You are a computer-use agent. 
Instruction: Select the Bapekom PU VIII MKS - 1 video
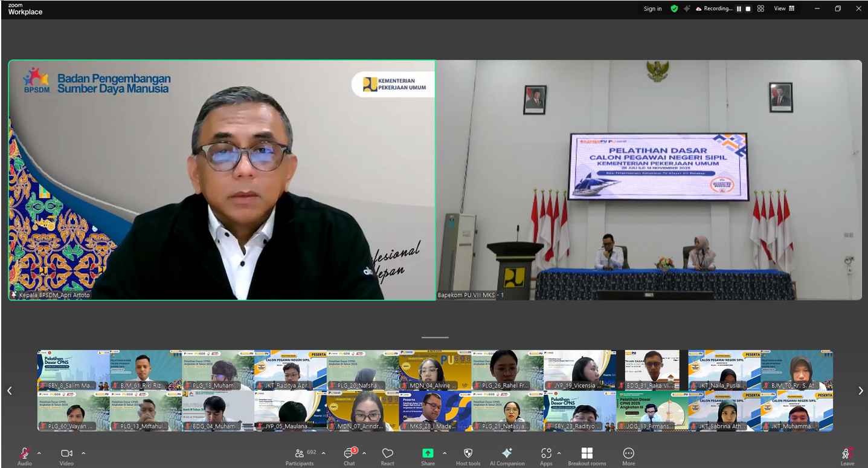tap(649, 180)
